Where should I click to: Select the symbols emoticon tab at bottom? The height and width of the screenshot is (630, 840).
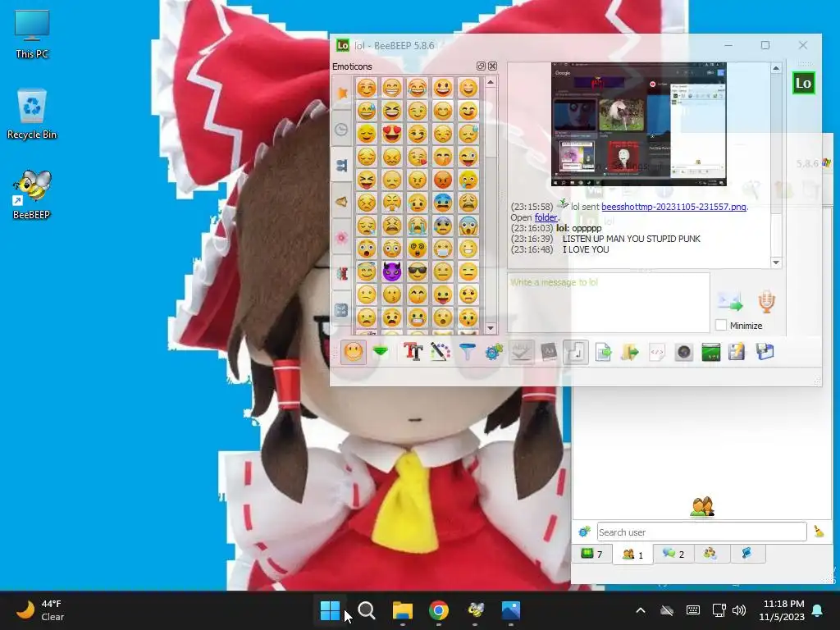tap(342, 309)
